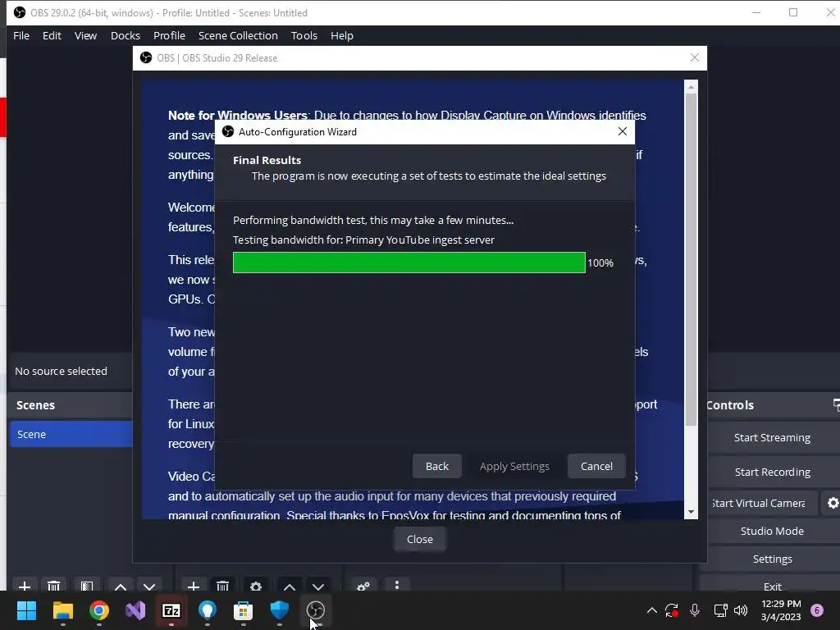Screen dimensions: 840x630
Task: Cancel the Auto-Configuration Wizard
Action: 596,466
